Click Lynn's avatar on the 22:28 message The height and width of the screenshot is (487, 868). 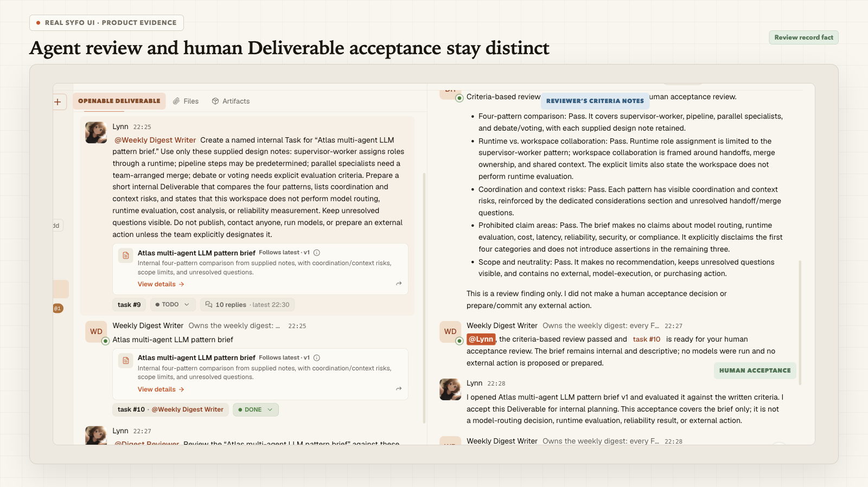tap(450, 389)
